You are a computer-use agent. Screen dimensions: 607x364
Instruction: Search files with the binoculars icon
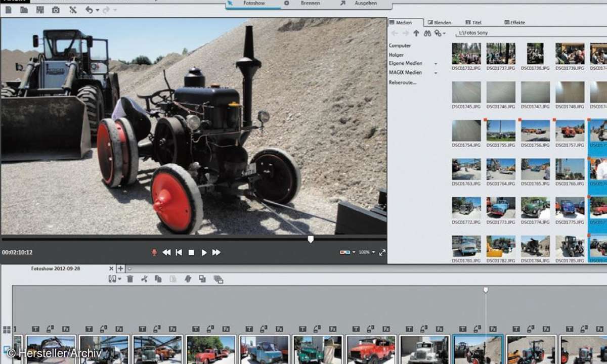(427, 33)
